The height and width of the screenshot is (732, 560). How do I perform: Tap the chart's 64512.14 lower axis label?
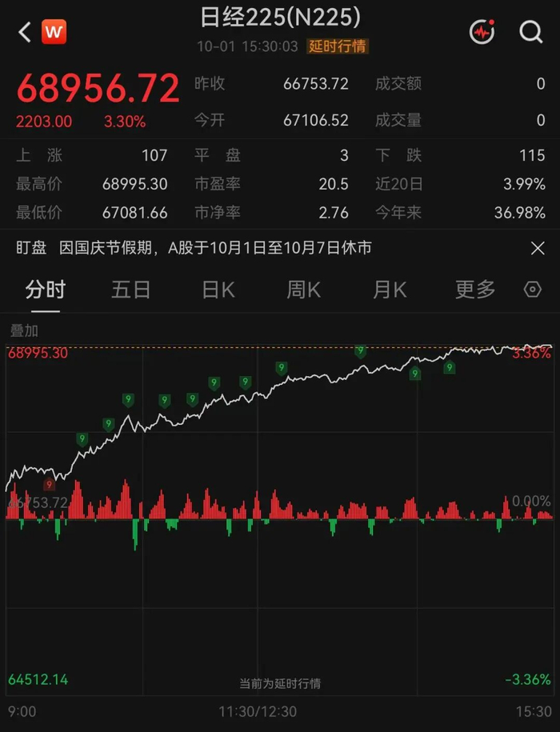click(38, 679)
